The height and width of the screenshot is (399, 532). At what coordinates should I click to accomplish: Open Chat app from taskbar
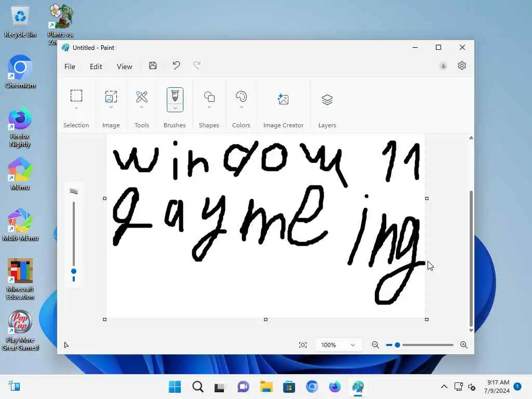pyautogui.click(x=243, y=387)
